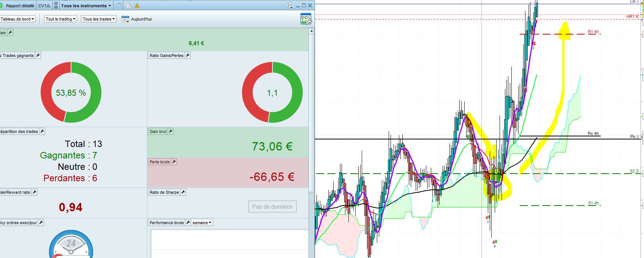644x258 pixels.
Task: Click the 73,06 € gross gain value
Action: pos(272,146)
